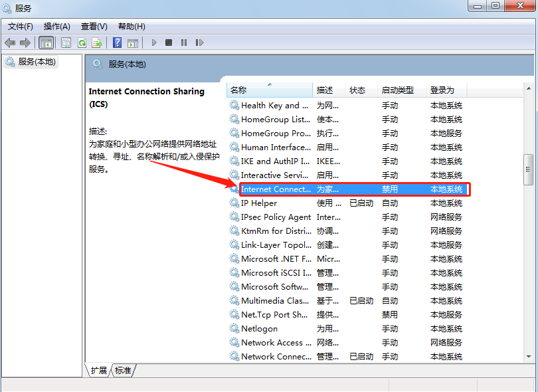Click the blue Help question mark icon

point(117,43)
